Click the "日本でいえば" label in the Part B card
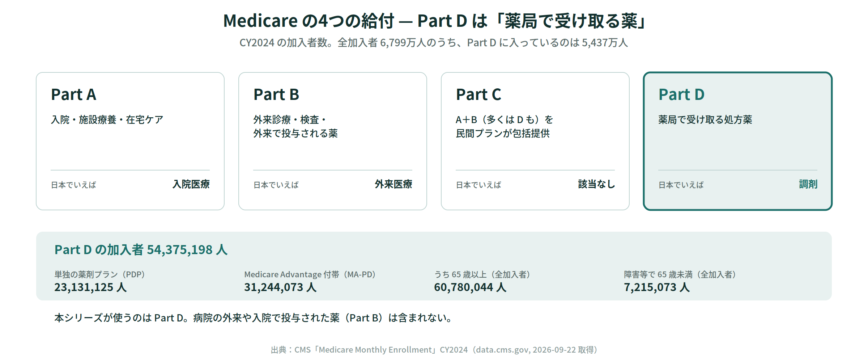This screenshot has height=362, width=868. pyautogui.click(x=276, y=185)
